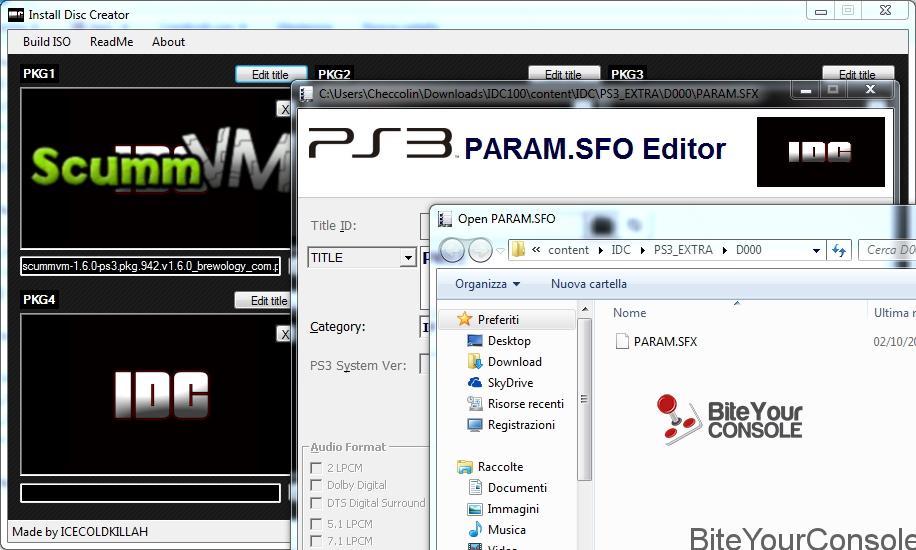Click the SkyDrive cloud icon
This screenshot has width=916, height=550.
coord(475,383)
